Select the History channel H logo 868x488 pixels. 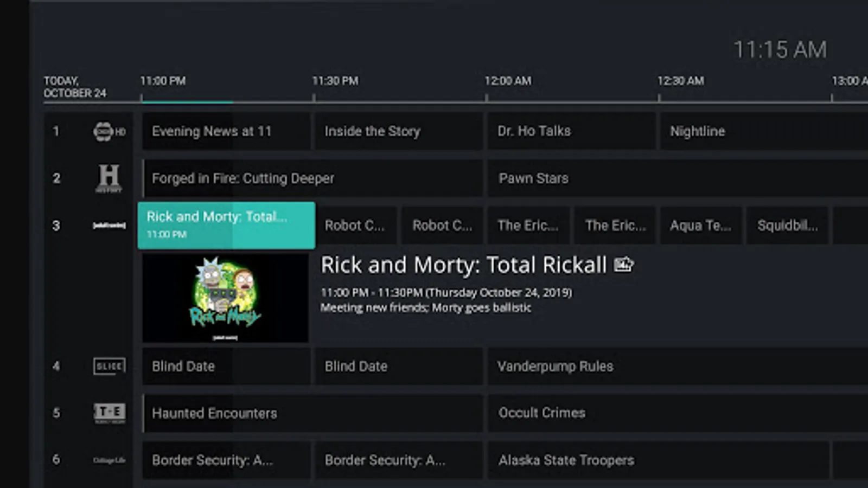[x=108, y=178]
